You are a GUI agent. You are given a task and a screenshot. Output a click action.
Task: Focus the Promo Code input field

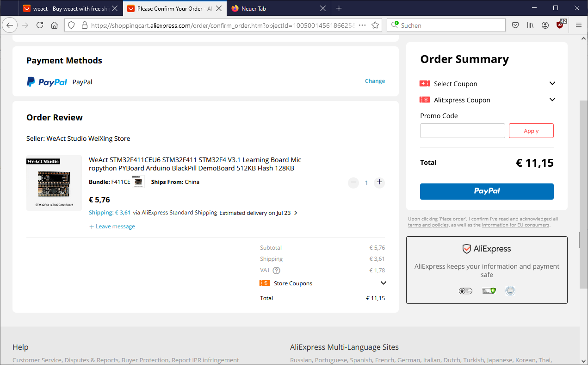pyautogui.click(x=463, y=131)
